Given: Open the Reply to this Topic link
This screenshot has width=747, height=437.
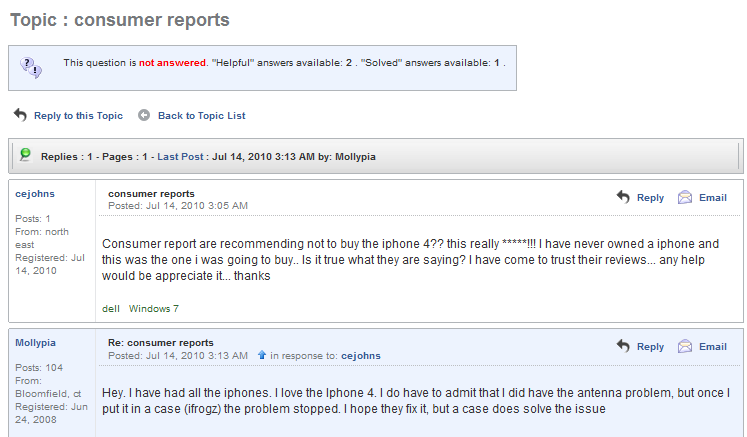Looking at the screenshot, I should coord(78,116).
